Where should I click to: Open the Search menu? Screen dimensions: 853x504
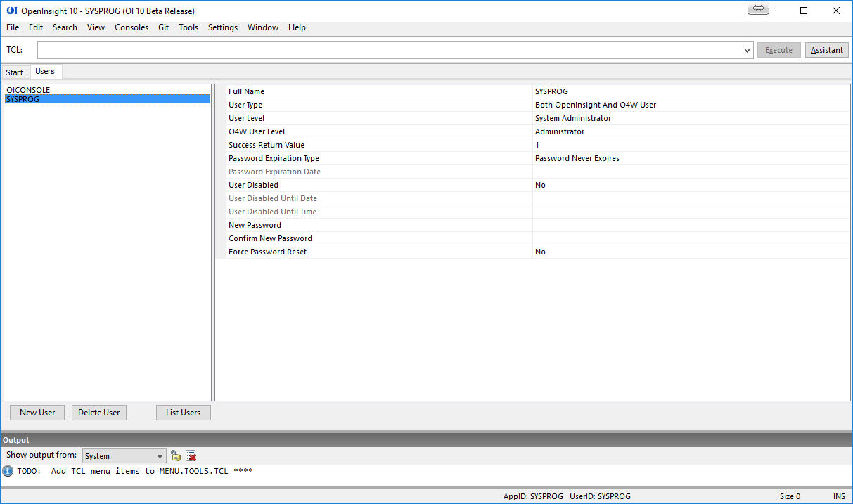(x=65, y=27)
